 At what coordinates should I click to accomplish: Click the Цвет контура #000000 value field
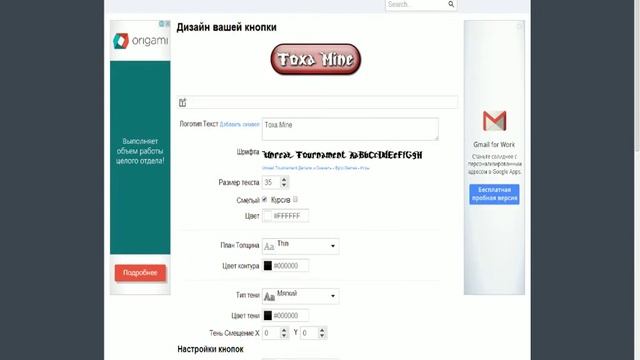(290, 266)
